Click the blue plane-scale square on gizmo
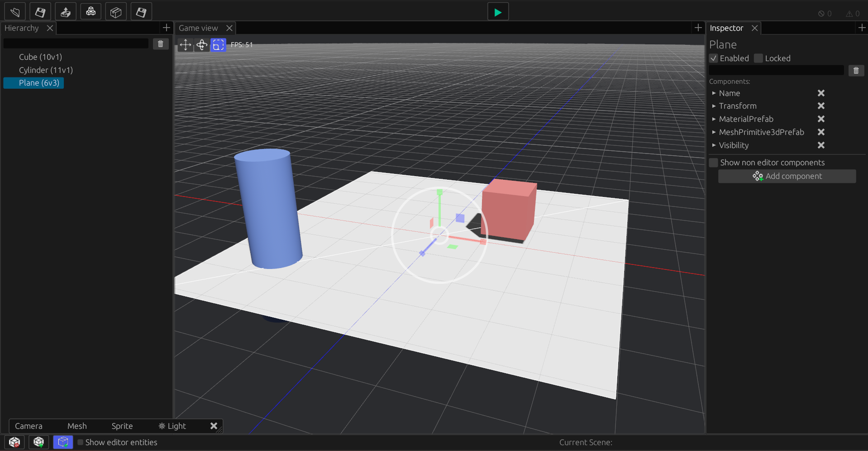This screenshot has width=868, height=451. pyautogui.click(x=460, y=218)
